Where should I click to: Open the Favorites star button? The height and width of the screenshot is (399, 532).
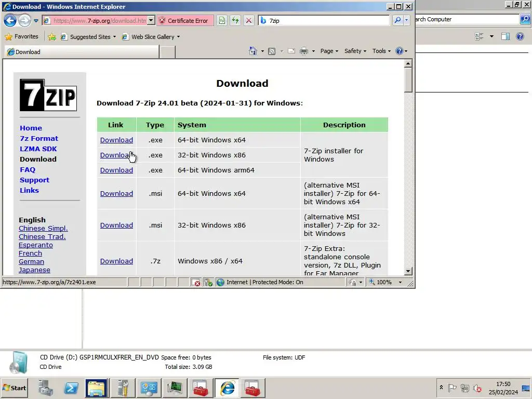[x=22, y=37]
